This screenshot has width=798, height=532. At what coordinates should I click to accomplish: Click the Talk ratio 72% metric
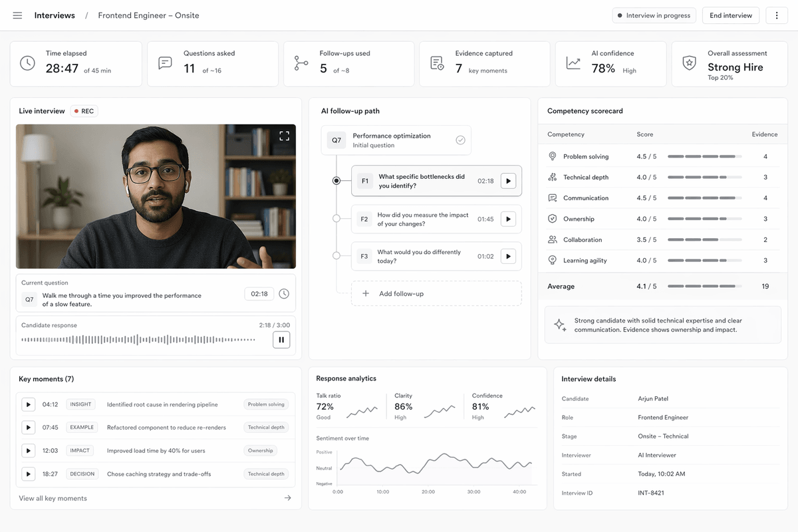click(x=325, y=406)
